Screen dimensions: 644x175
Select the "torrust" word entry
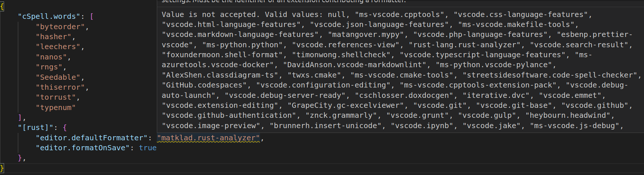click(56, 97)
